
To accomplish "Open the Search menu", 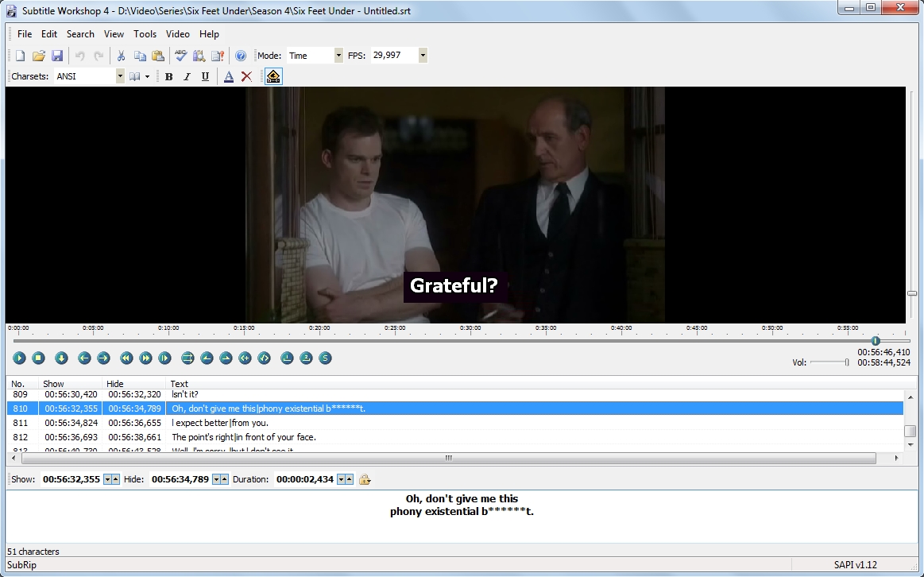I will [80, 34].
